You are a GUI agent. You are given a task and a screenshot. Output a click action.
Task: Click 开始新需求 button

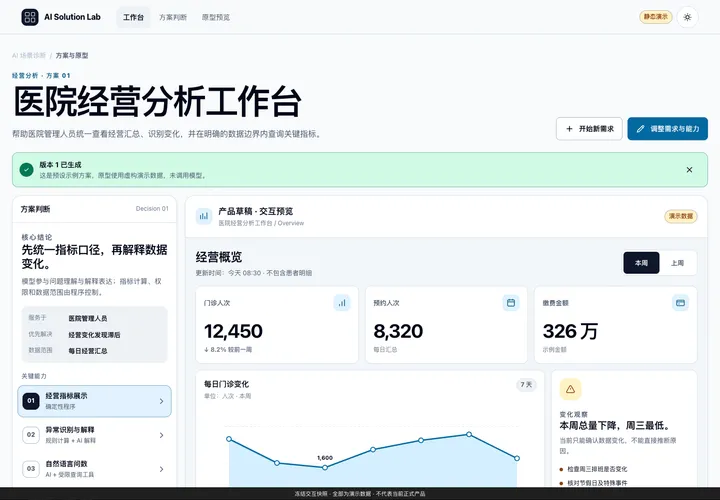(x=589, y=129)
